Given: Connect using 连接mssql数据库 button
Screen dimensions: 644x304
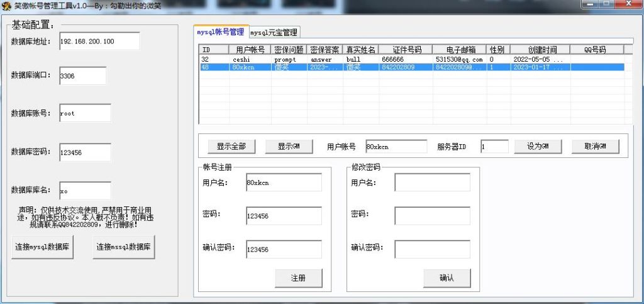Looking at the screenshot, I should pos(124,247).
